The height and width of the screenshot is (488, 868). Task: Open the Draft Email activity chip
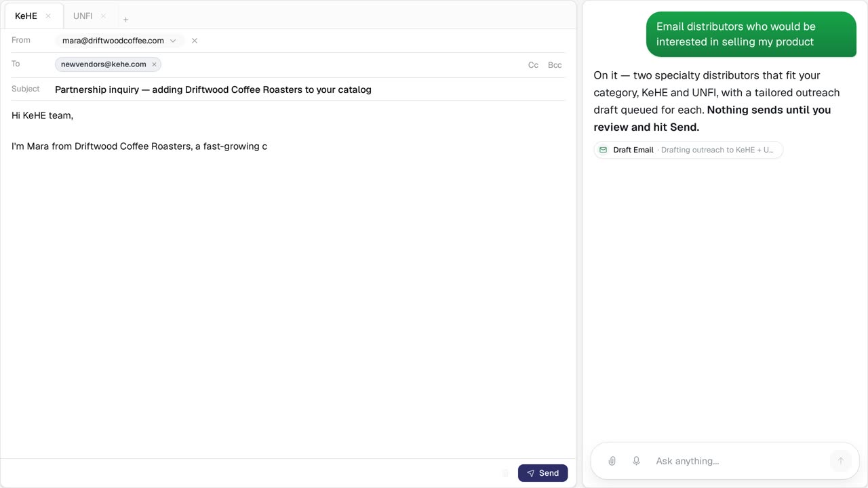coord(688,150)
